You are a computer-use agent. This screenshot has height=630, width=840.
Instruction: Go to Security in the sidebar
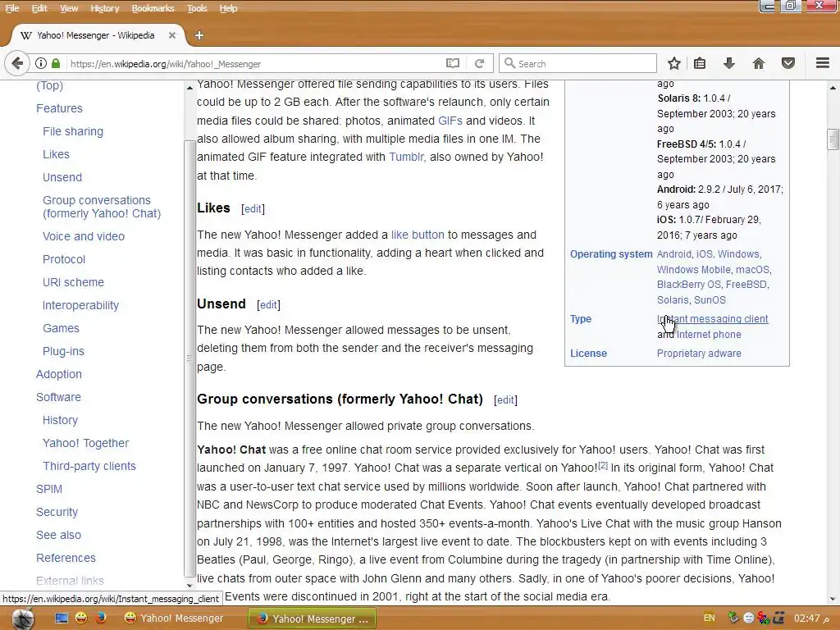(57, 512)
